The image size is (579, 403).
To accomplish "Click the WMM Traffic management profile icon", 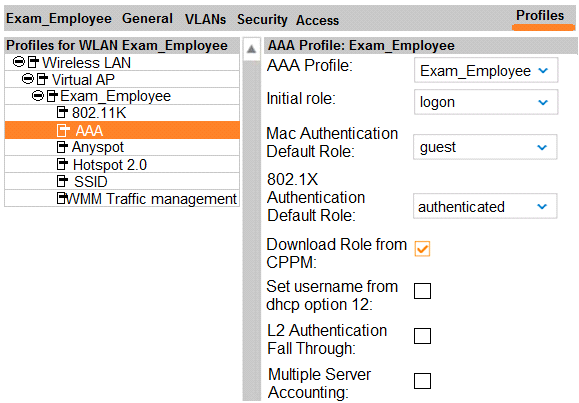I will tap(62, 198).
